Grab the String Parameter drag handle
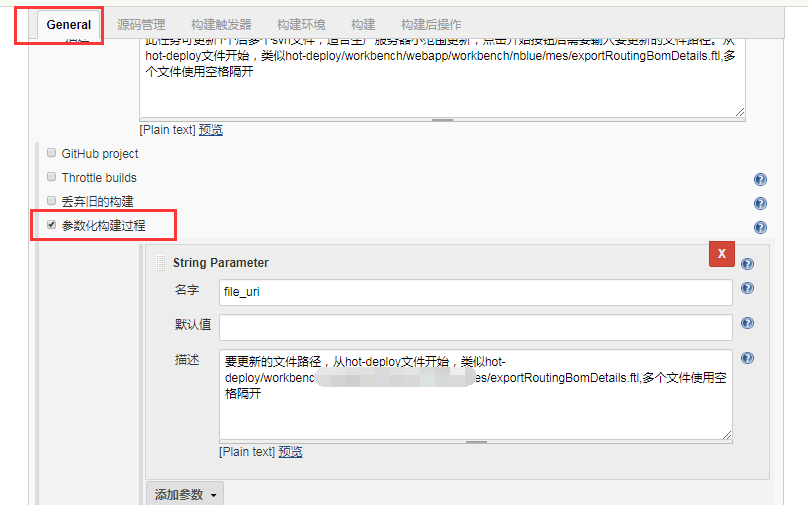This screenshot has width=808, height=505. click(160, 263)
